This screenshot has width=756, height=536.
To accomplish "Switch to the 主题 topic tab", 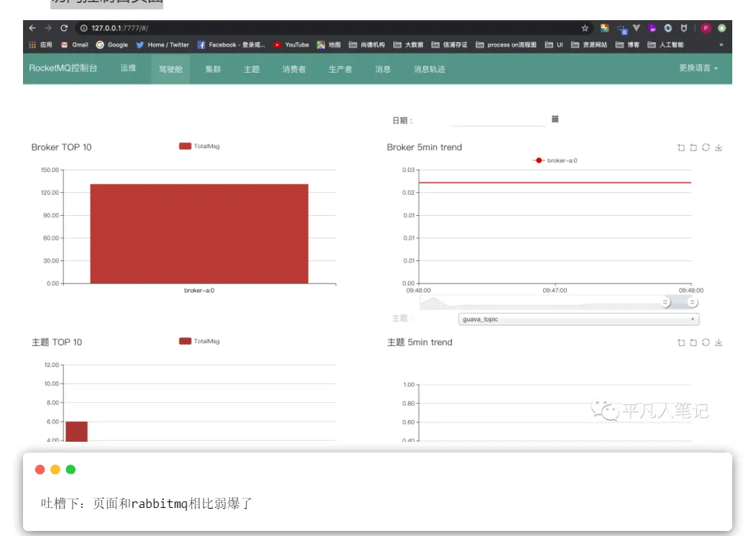I will pyautogui.click(x=252, y=69).
